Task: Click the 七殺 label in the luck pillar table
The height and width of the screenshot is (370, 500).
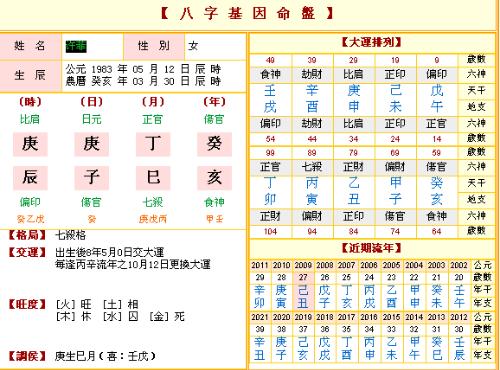Action: (312, 167)
